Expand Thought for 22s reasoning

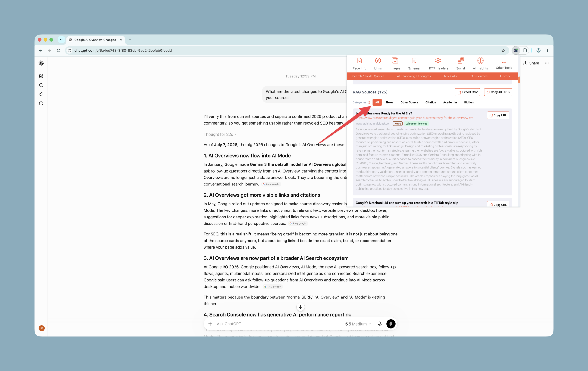click(x=220, y=134)
